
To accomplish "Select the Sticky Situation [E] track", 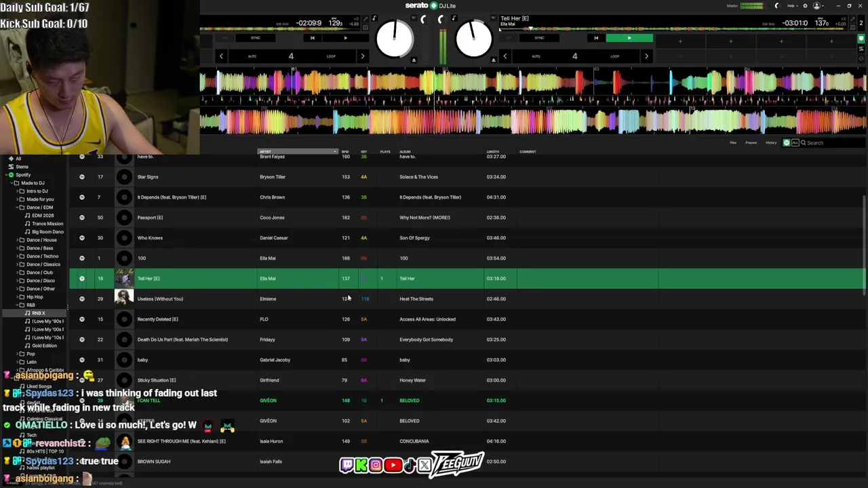I will (156, 380).
